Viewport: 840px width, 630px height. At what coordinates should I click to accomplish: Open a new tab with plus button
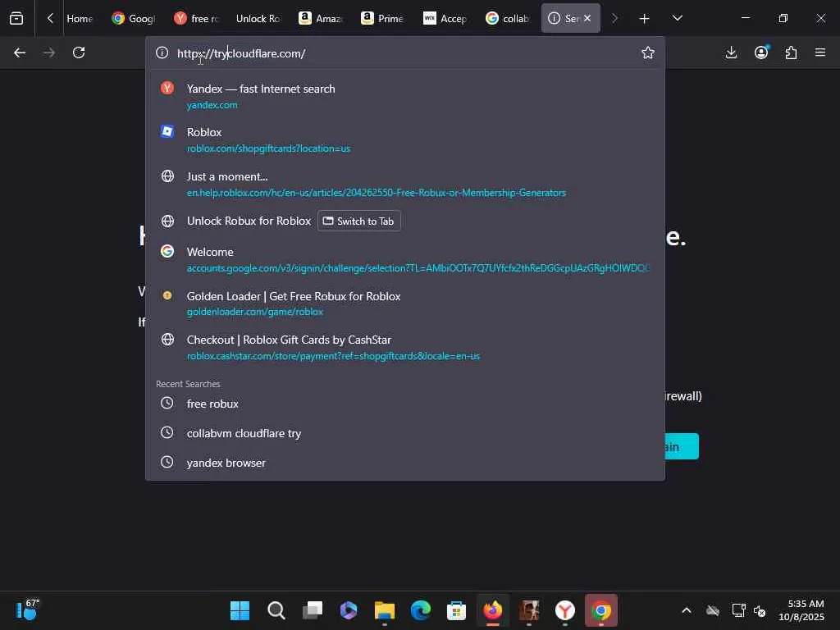click(x=644, y=18)
